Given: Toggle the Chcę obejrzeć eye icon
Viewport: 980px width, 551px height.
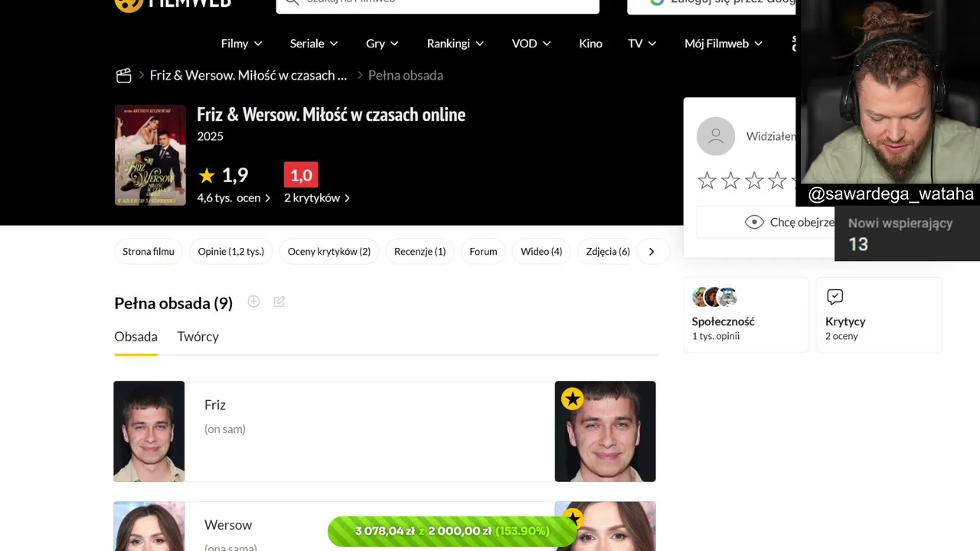Looking at the screenshot, I should coord(754,222).
